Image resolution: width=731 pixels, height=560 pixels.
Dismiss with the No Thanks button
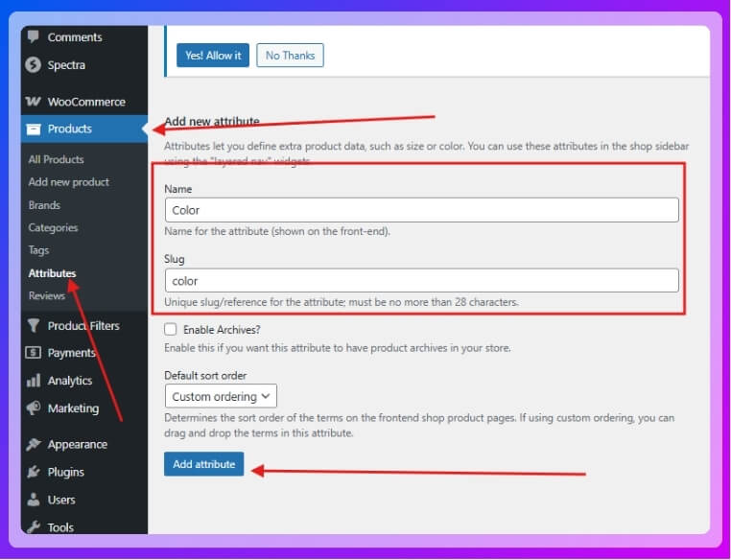point(290,56)
